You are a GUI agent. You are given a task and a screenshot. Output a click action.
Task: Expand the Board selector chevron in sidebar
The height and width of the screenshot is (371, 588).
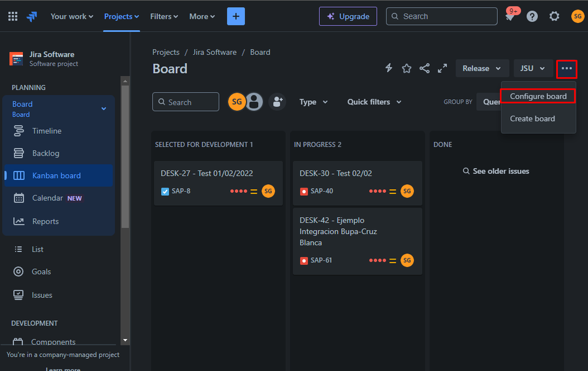coord(104,109)
